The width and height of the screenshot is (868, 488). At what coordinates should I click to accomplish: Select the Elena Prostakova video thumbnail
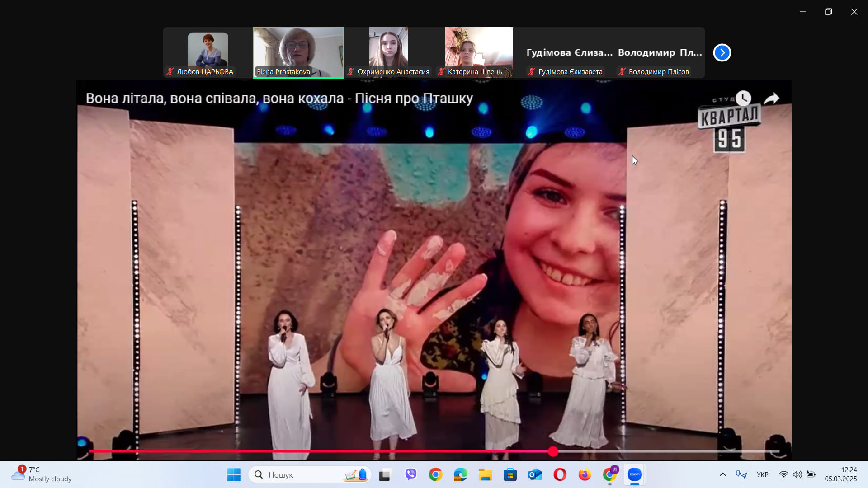[x=298, y=52]
